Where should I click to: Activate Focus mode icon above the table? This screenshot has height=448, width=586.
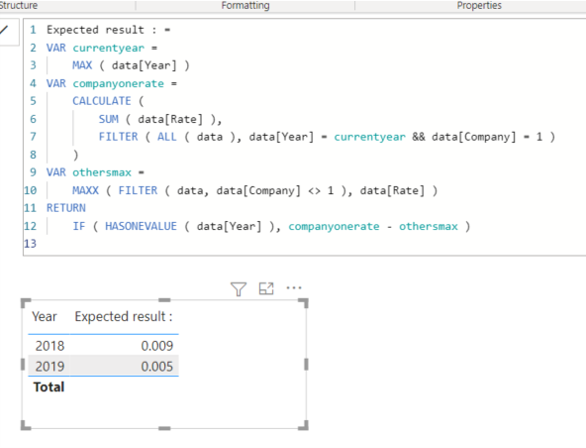pos(266,288)
